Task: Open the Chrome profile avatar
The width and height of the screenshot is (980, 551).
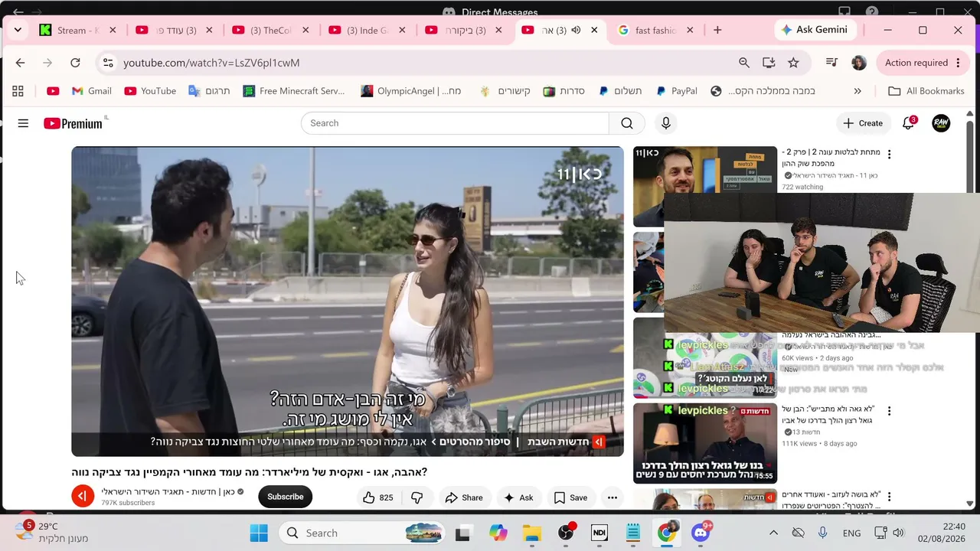Action: click(x=859, y=63)
